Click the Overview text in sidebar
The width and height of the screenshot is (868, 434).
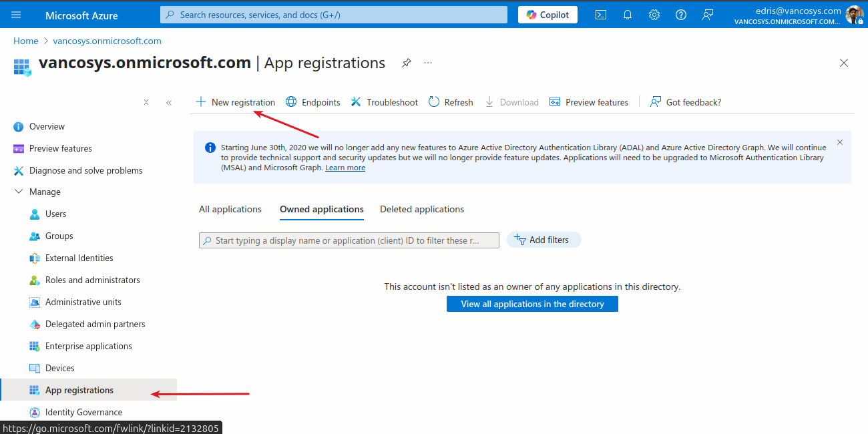[x=47, y=126]
